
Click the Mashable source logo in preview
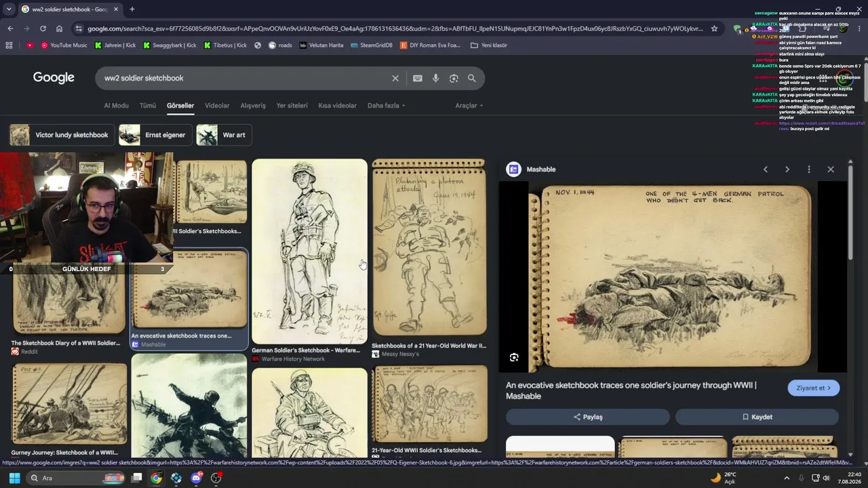[x=514, y=169]
